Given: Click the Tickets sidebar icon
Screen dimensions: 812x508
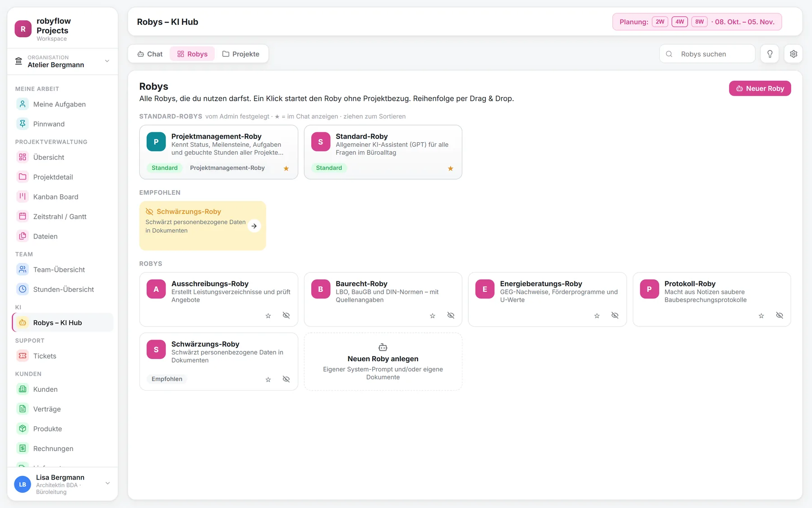Looking at the screenshot, I should tap(23, 356).
